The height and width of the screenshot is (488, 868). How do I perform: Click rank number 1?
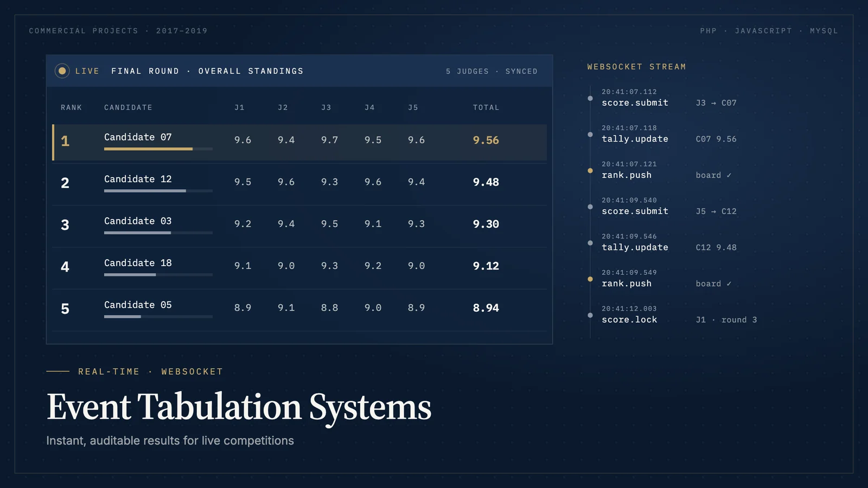pyautogui.click(x=65, y=142)
